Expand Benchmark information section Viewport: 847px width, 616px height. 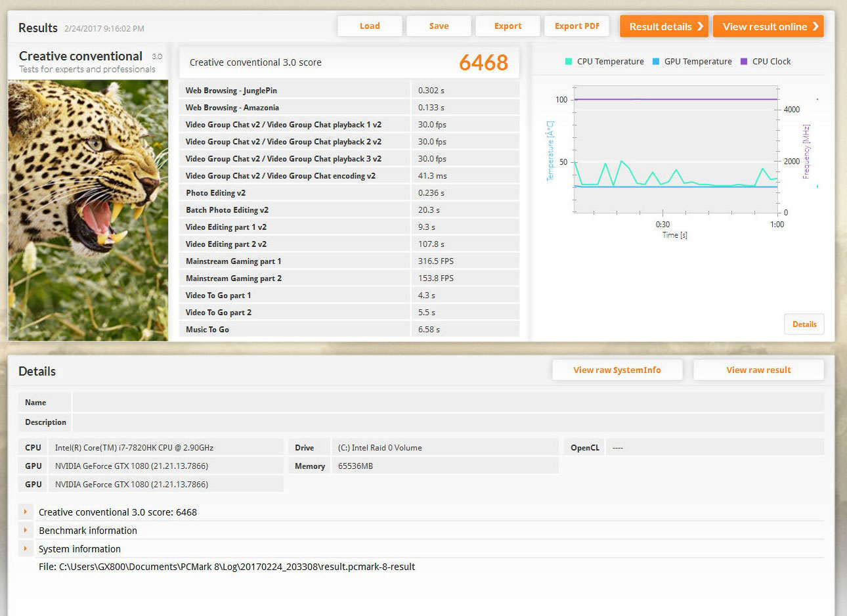point(26,530)
